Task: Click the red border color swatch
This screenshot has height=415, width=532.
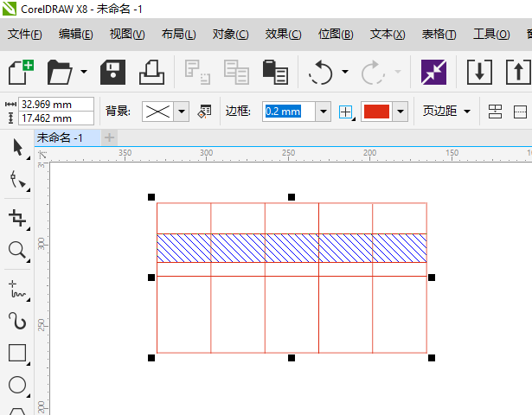Action: pyautogui.click(x=376, y=112)
